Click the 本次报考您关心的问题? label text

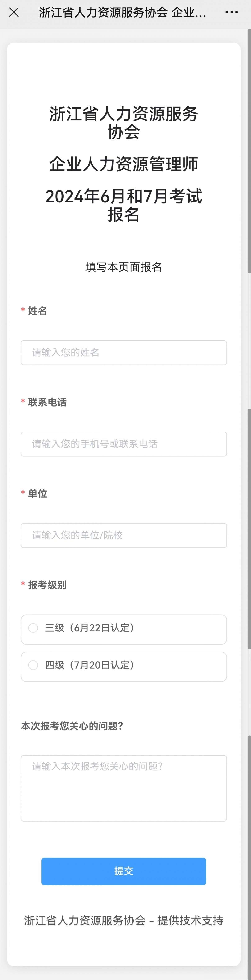coord(72,726)
